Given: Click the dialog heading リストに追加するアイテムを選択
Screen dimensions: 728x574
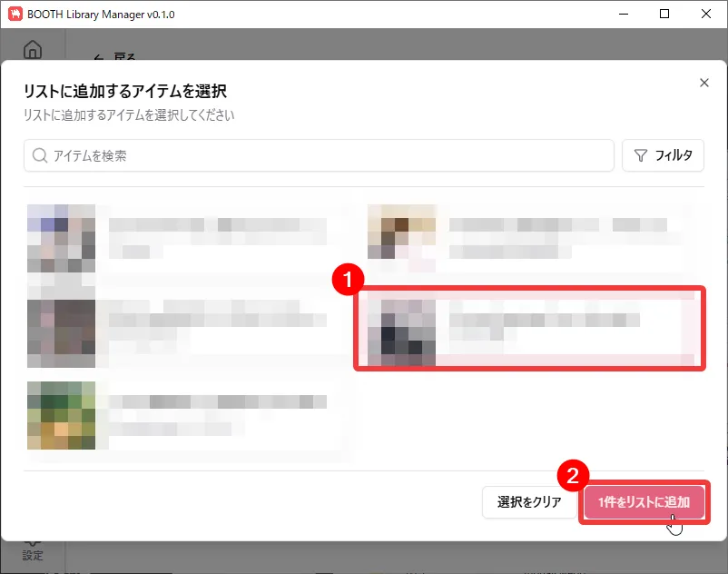Looking at the screenshot, I should point(124,91).
